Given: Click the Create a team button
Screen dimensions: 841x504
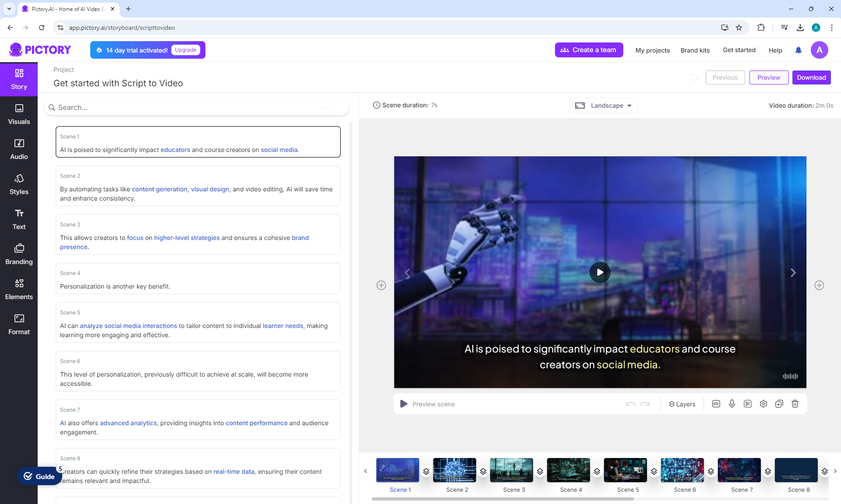Looking at the screenshot, I should pyautogui.click(x=589, y=50).
